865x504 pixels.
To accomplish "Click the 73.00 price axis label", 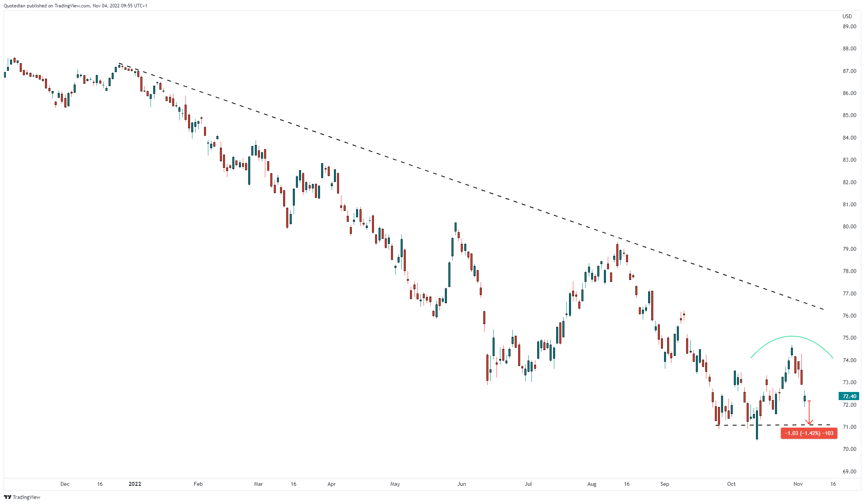I will 849,382.
